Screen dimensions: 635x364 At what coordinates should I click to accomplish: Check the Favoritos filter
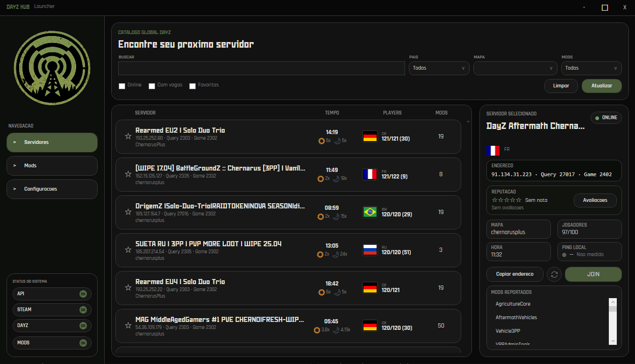[193, 86]
